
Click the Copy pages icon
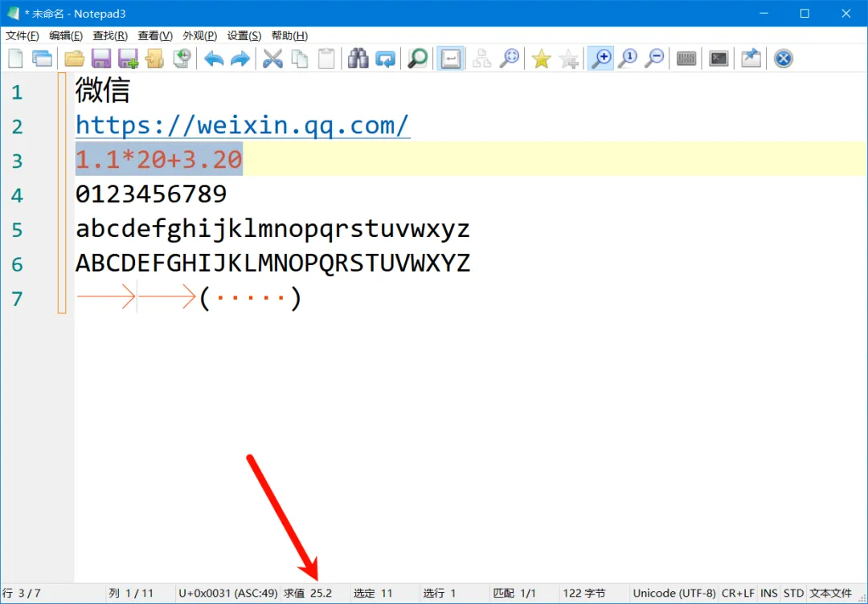pyautogui.click(x=300, y=59)
